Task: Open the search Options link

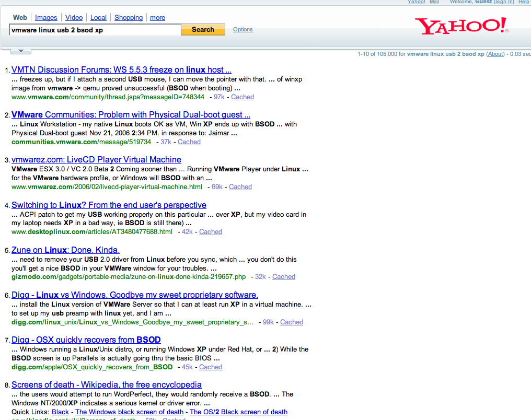Action: [x=243, y=29]
